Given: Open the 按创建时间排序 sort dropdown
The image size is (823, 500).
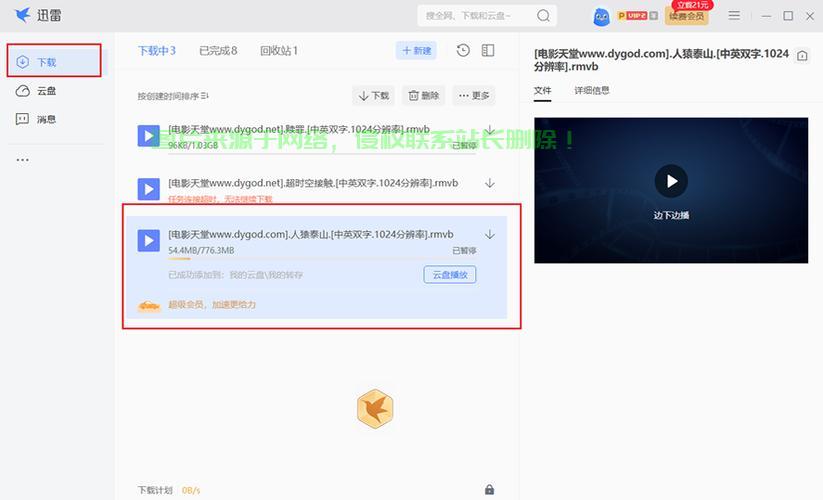Looking at the screenshot, I should pos(173,96).
